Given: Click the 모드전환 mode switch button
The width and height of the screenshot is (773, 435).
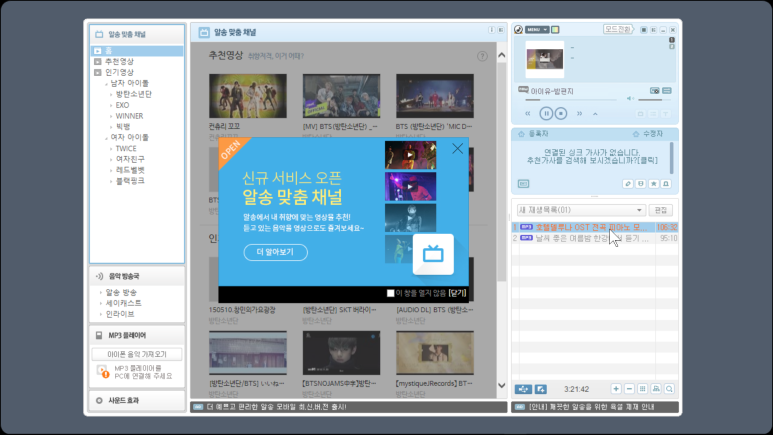Looking at the screenshot, I should (618, 30).
